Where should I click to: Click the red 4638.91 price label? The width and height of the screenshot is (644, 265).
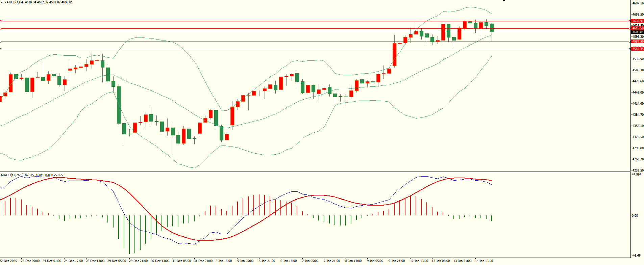point(638,21)
